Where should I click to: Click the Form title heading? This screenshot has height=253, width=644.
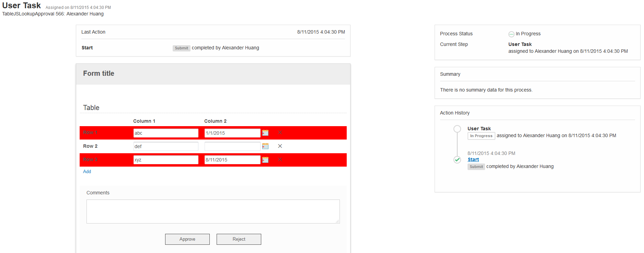click(x=99, y=73)
